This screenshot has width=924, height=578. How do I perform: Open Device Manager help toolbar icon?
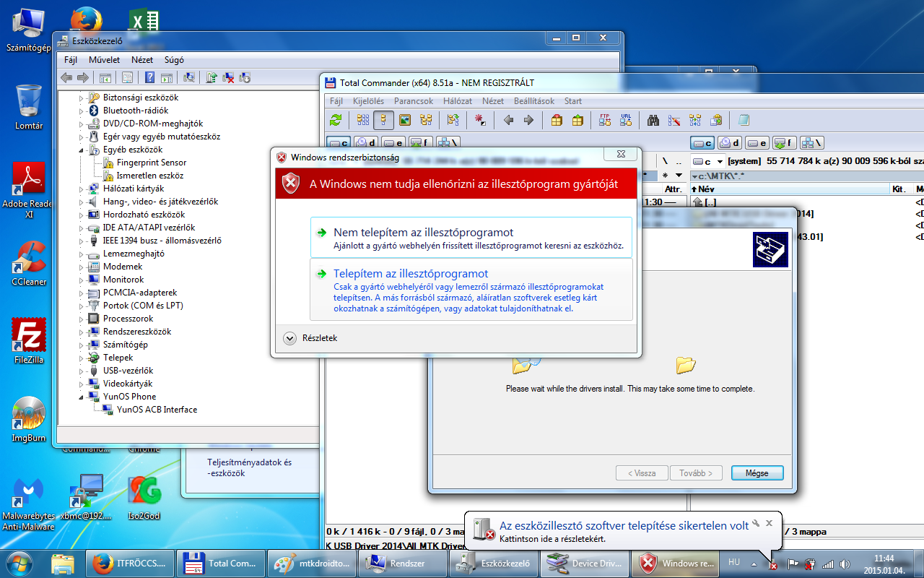149,77
